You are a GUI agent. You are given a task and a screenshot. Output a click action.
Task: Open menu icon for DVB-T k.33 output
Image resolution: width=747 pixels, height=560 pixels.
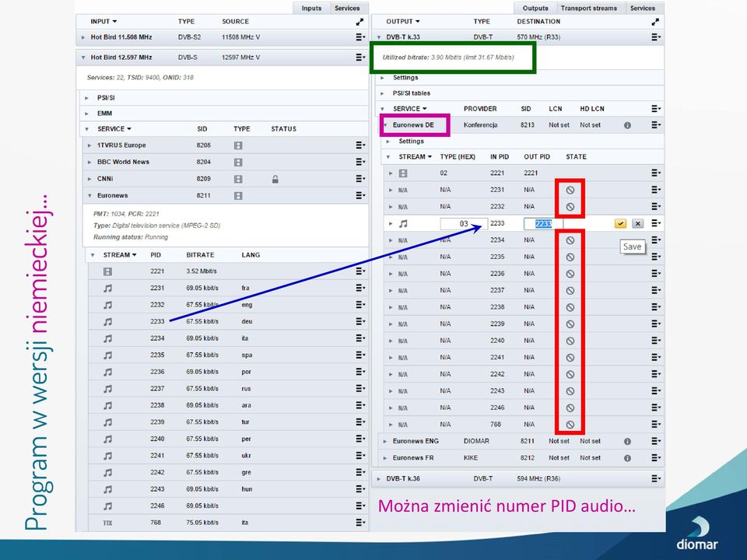point(656,37)
